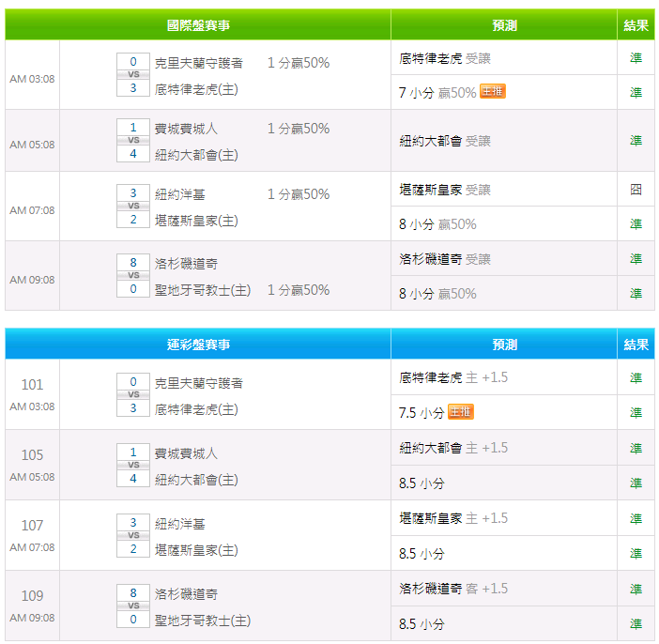This screenshot has width=659, height=644.
Task: Select 紐約洋基 in game 107
Action: [x=179, y=524]
